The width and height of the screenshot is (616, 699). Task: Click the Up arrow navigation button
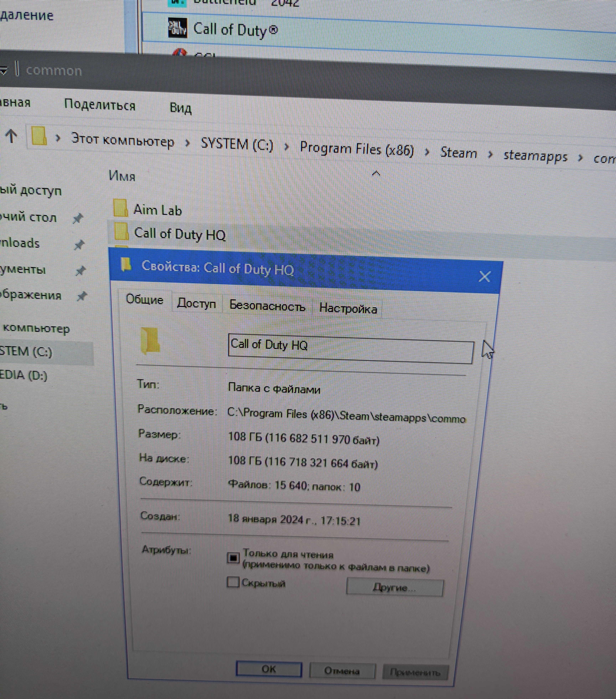pos(11,136)
